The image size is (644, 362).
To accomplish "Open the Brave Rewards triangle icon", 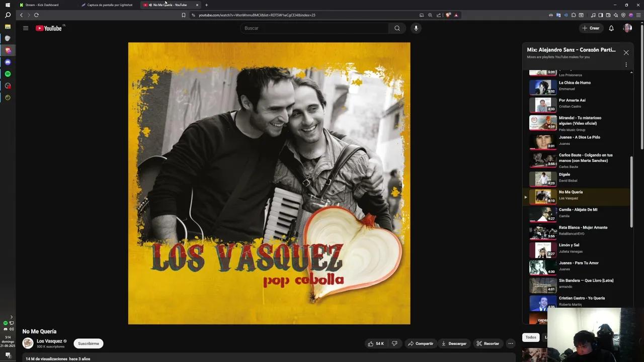I will (x=456, y=15).
